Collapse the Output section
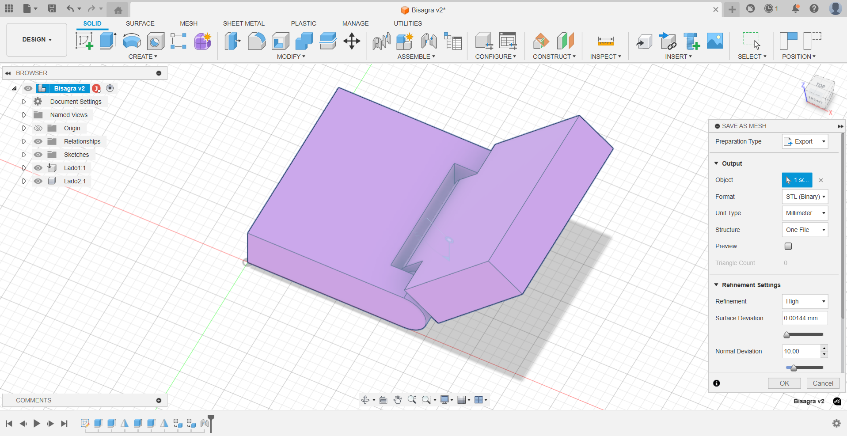The image size is (847, 436). pyautogui.click(x=717, y=163)
